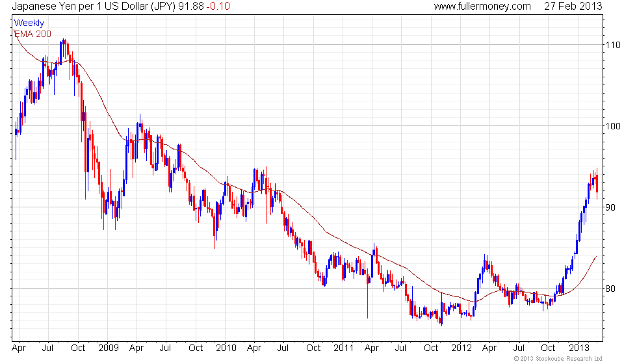Click the chart title 'Japanese Yen per 1 US Dollar (JPY)'
This screenshot has width=637, height=364.
coord(94,6)
